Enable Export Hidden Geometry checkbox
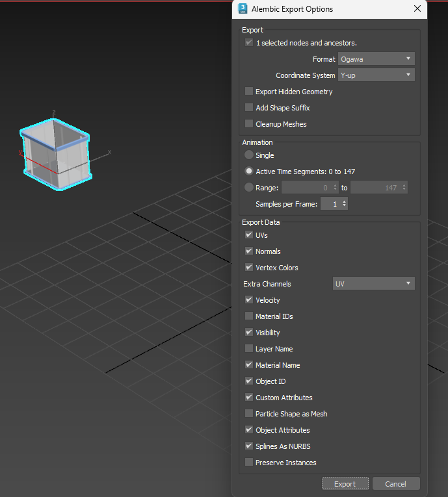This screenshot has height=497, width=448. (249, 92)
